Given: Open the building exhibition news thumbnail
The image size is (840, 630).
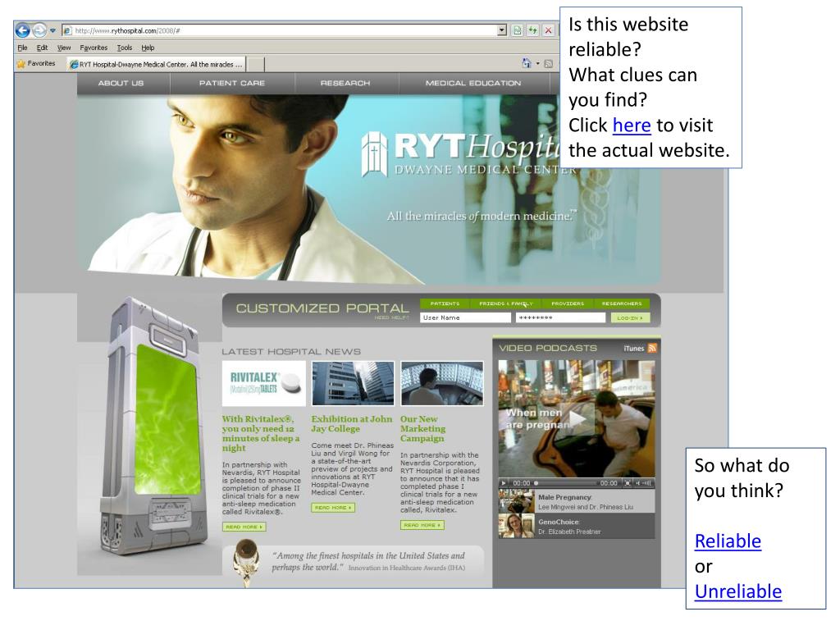Looking at the screenshot, I should click(x=353, y=383).
